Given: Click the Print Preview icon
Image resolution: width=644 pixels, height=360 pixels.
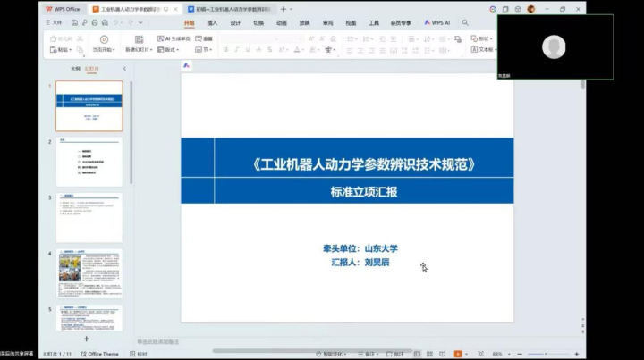Looking at the screenshot, I should (106, 23).
